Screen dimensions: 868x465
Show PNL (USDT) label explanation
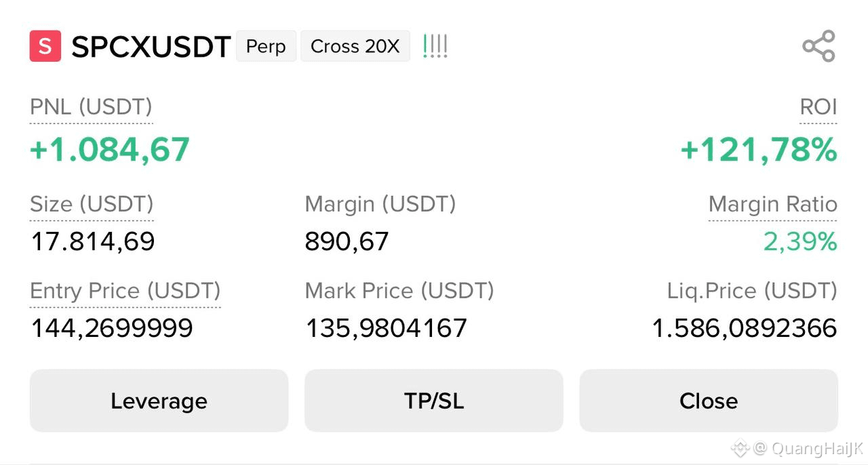point(92,107)
